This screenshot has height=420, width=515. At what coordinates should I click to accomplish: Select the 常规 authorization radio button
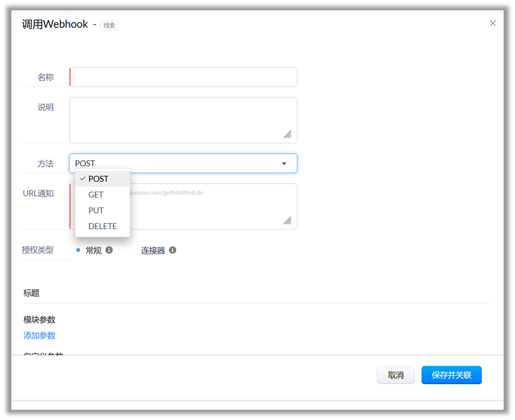pos(79,250)
